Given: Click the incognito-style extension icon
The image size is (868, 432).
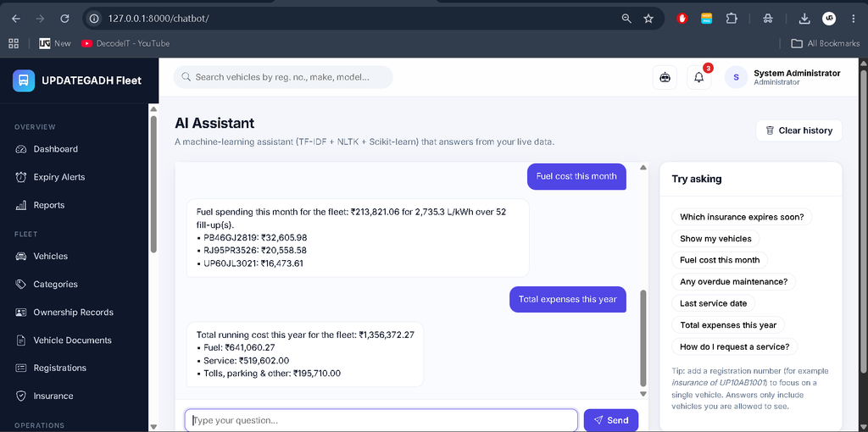Looking at the screenshot, I should (768, 19).
